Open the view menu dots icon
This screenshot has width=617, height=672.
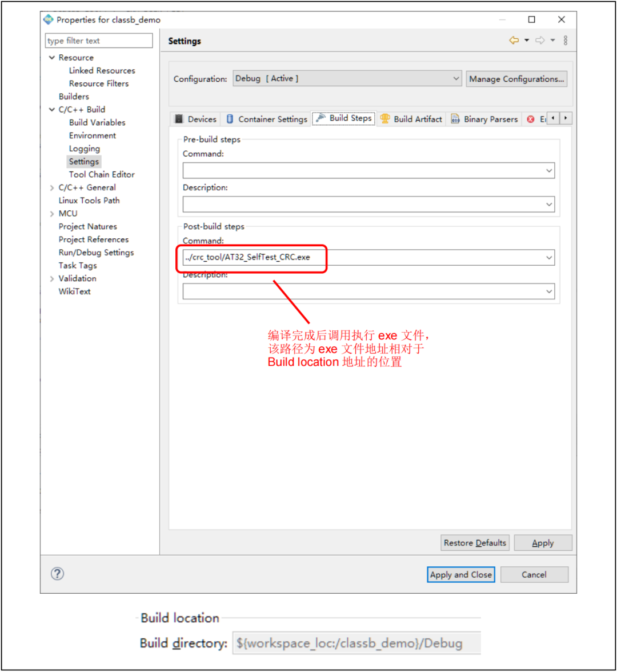click(566, 40)
